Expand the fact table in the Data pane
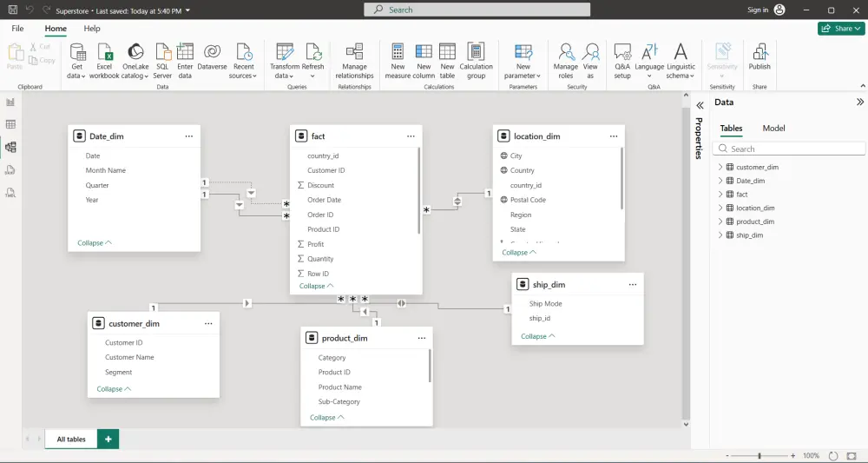This screenshot has height=463, width=868. tap(720, 194)
